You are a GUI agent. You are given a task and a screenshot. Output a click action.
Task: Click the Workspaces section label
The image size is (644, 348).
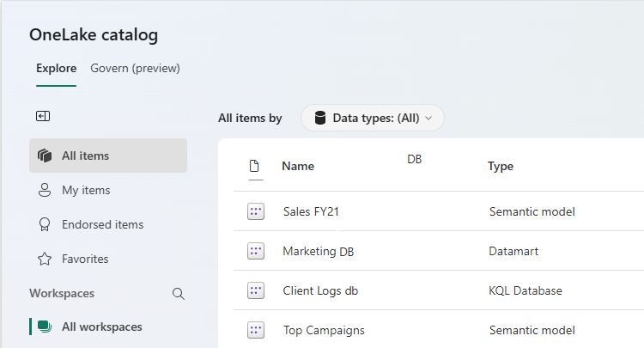(x=62, y=293)
